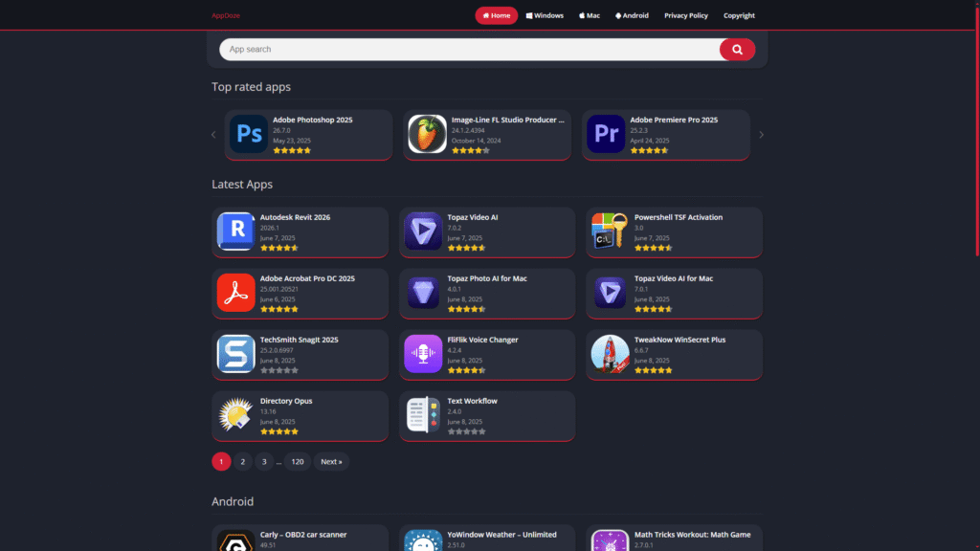Open the Topaz Photo AI for Mac title
The width and height of the screenshot is (980, 551).
pos(487,278)
